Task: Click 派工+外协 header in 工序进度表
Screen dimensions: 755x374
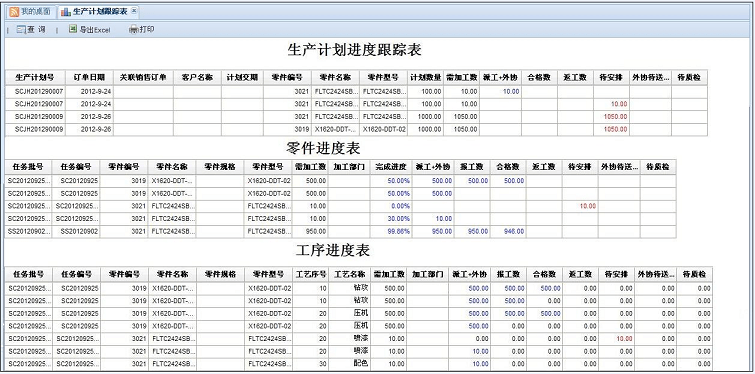Action: click(469, 274)
